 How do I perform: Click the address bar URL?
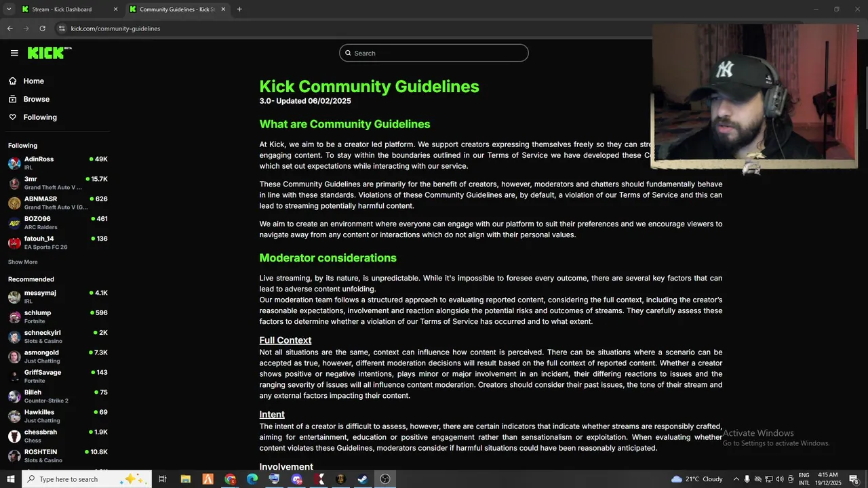pos(115,28)
